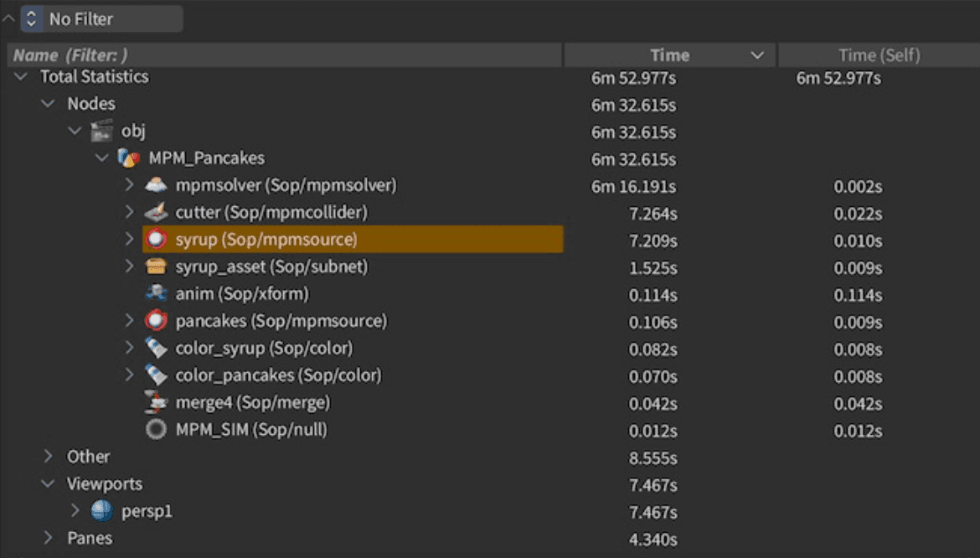Collapse the Viewports branch
Screen dimensions: 980x558
(x=48, y=483)
